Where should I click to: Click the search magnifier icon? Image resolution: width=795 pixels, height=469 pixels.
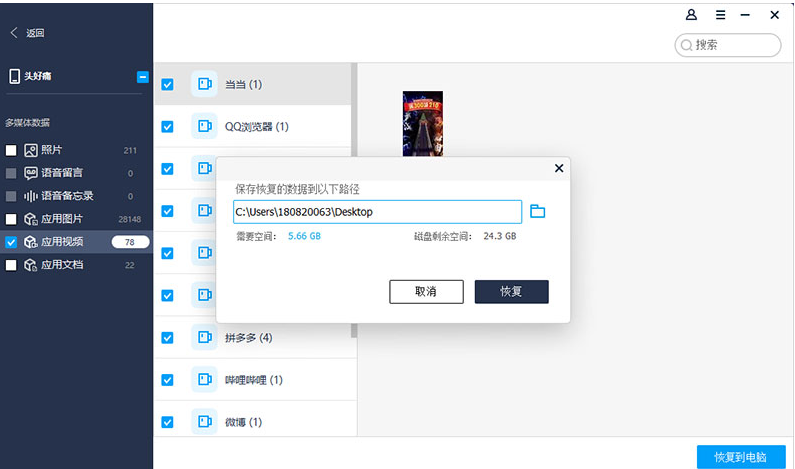pos(686,45)
